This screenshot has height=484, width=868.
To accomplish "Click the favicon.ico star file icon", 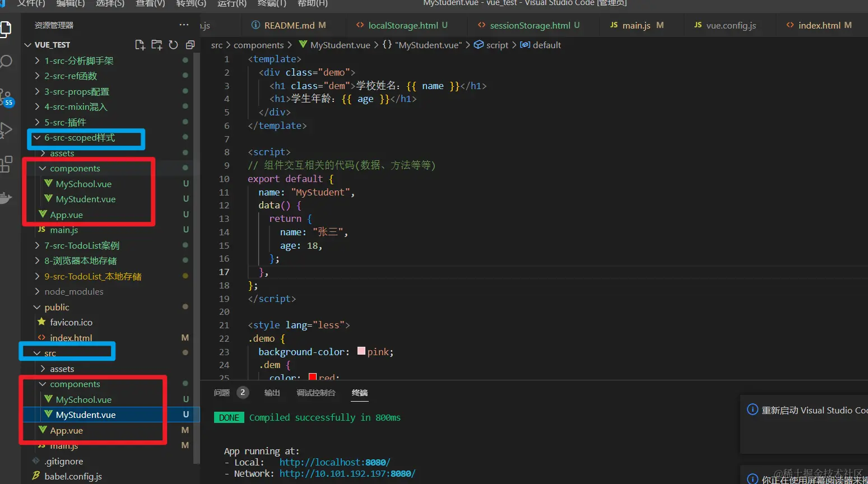I will [41, 322].
